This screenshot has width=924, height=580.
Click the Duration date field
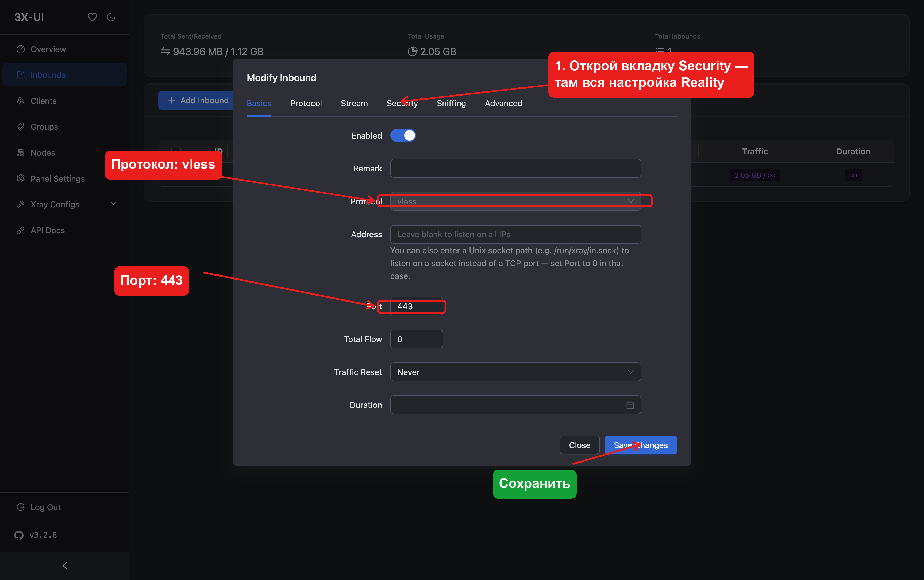click(515, 405)
